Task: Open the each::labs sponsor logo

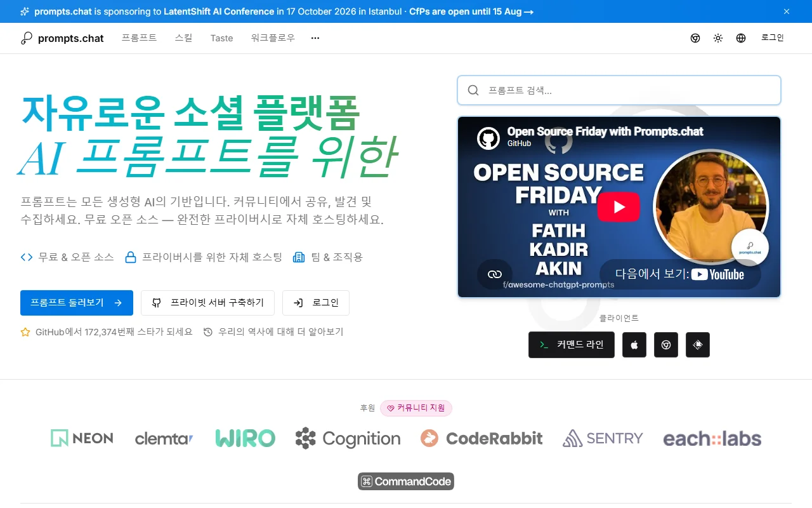Action: click(x=712, y=438)
